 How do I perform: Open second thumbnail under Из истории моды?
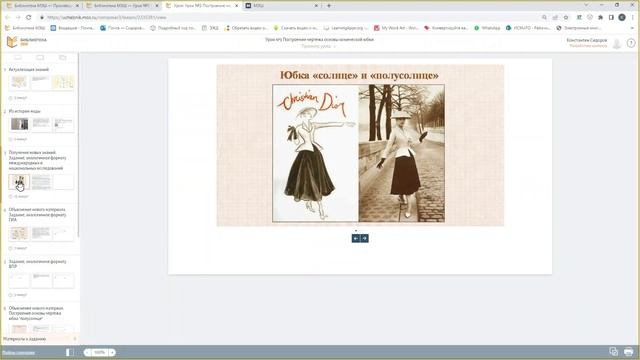(41, 124)
